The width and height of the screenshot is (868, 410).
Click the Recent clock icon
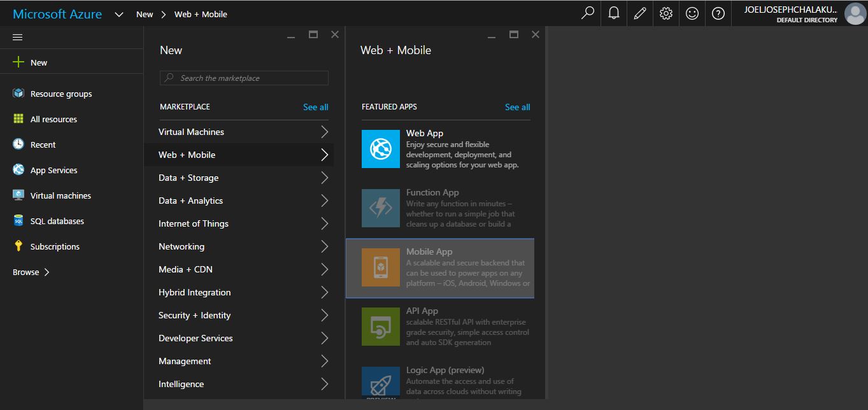coord(18,145)
